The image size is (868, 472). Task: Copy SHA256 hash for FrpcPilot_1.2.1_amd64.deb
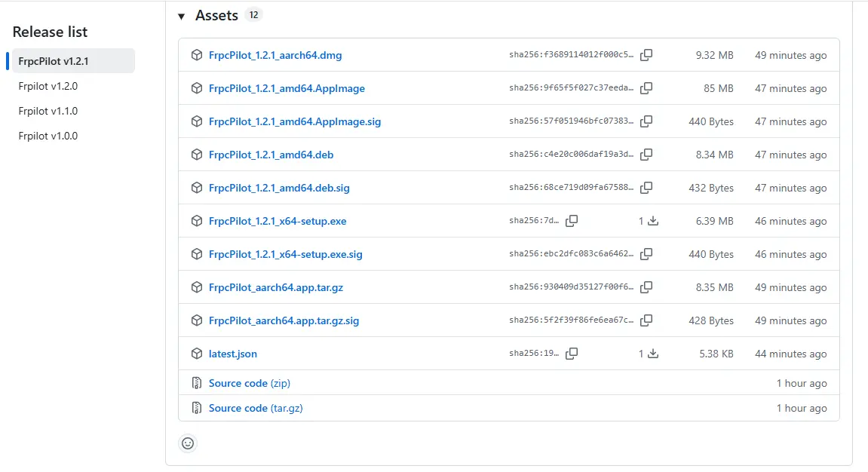646,155
